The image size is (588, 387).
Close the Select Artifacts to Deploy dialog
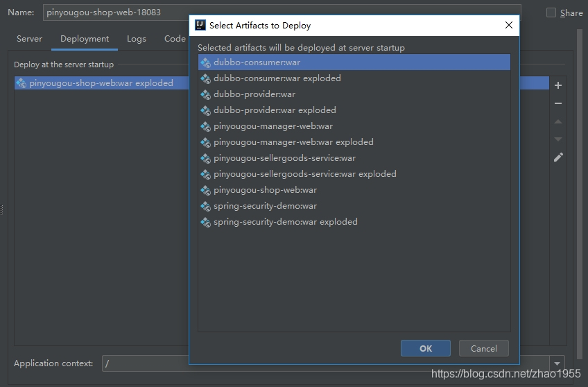pyautogui.click(x=509, y=25)
